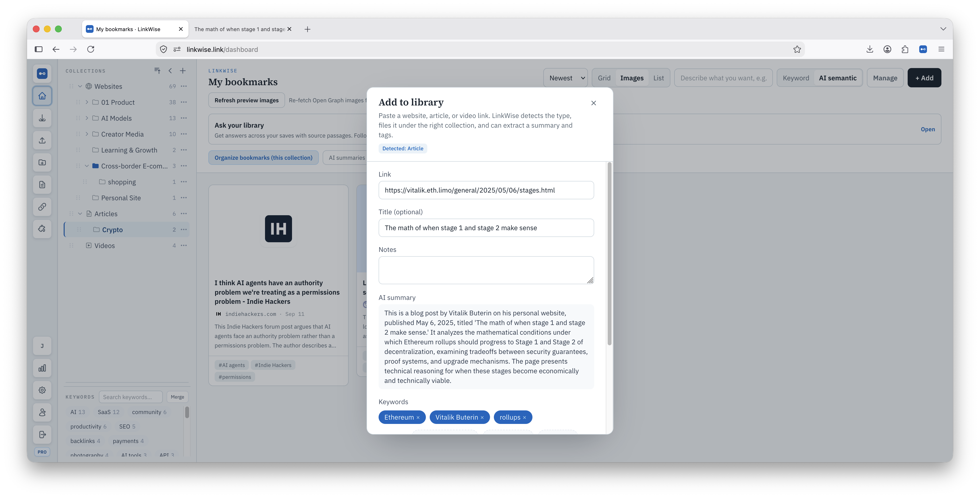Open the document page sidebar icon
This screenshot has width=980, height=498.
pyautogui.click(x=42, y=185)
